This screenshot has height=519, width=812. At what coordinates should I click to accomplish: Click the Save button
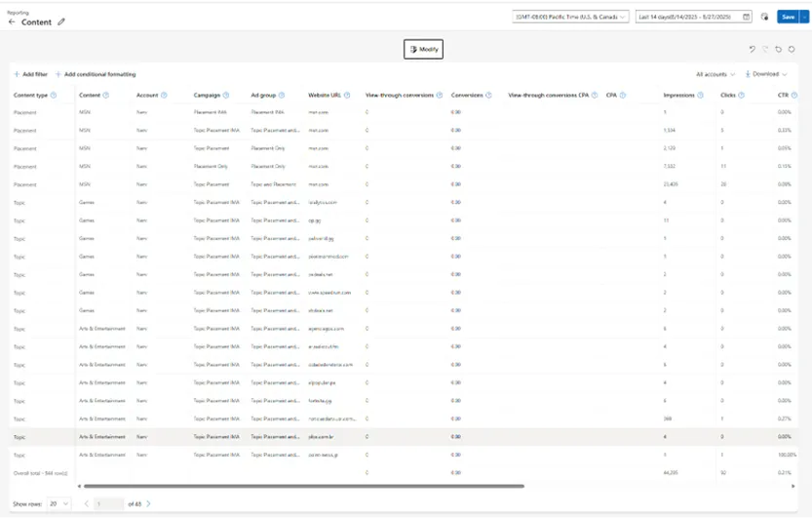click(x=788, y=17)
